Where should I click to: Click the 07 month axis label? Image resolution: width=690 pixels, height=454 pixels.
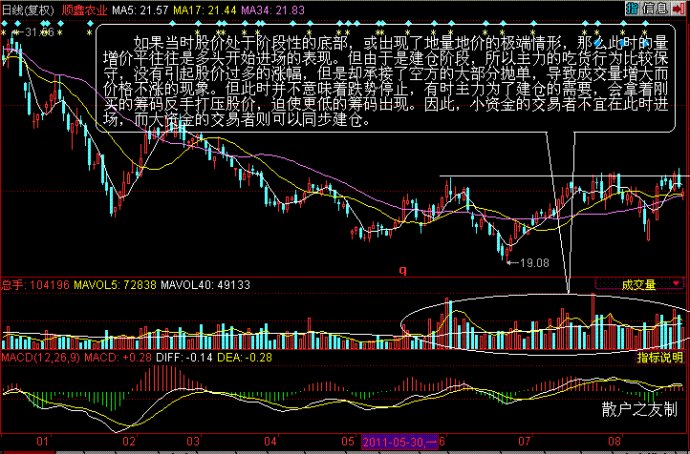[x=525, y=441]
